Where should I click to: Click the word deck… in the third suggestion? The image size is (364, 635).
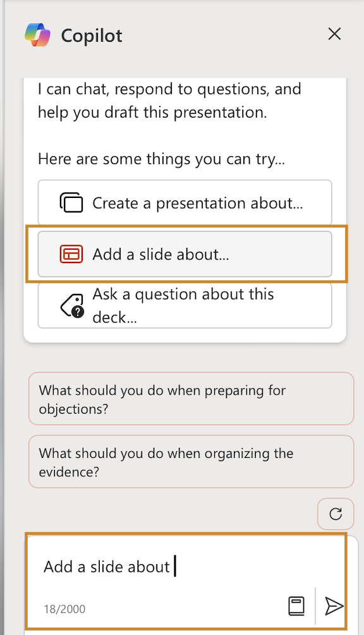[x=115, y=317]
